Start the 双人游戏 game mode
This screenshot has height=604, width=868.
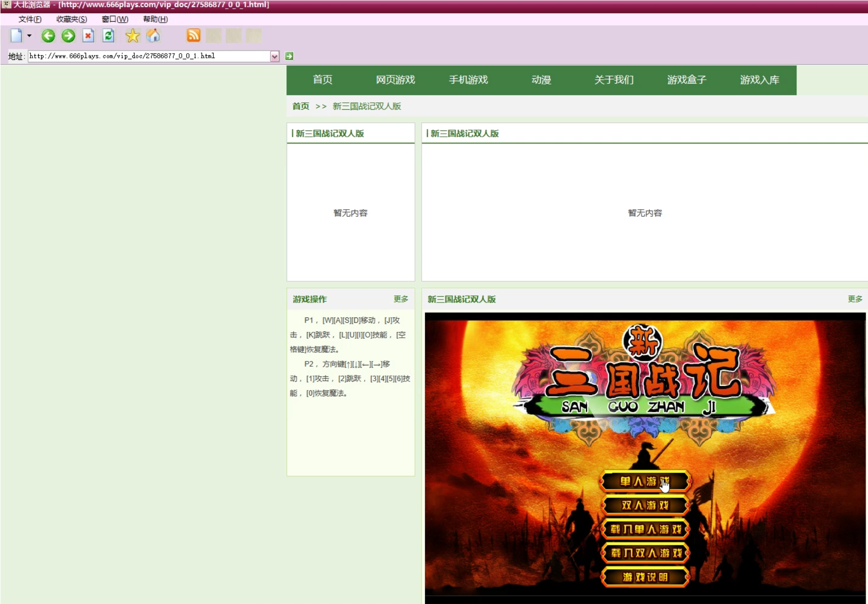point(645,505)
